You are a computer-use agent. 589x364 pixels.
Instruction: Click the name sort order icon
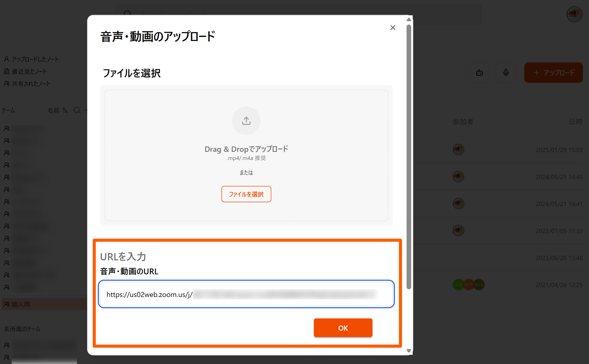(65, 110)
